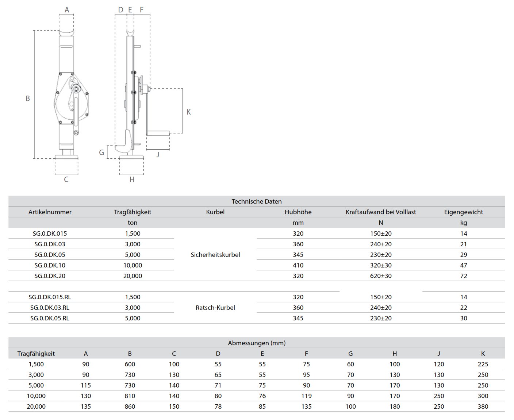Select article number SG.0.DK.20

[50, 276]
